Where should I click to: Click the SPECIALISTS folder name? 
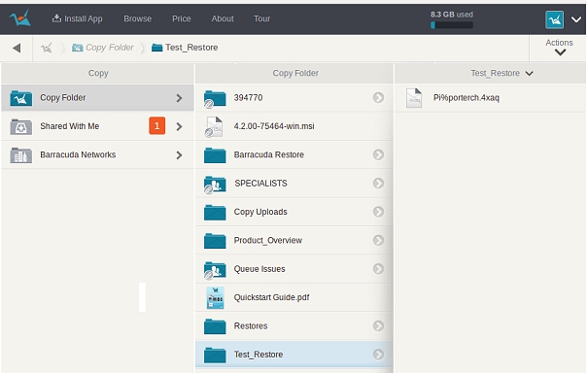(261, 184)
